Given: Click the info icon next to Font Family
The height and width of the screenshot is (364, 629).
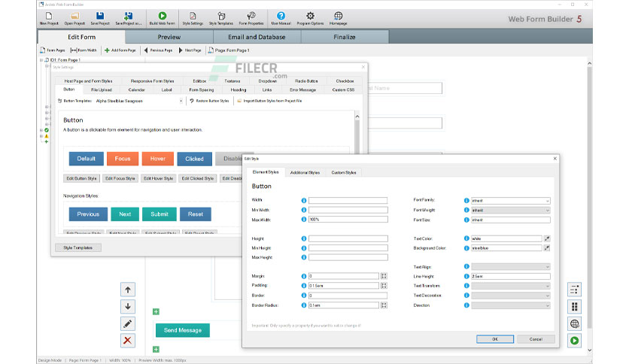Looking at the screenshot, I should click(466, 200).
